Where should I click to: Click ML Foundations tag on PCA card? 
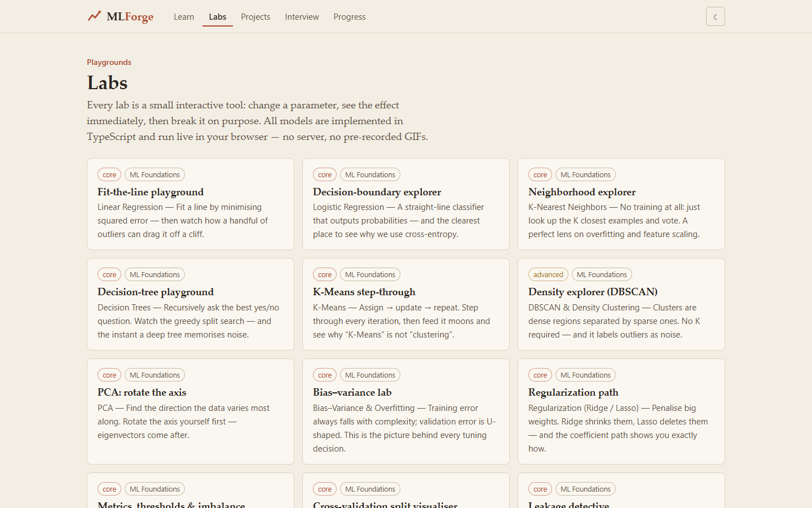click(155, 375)
